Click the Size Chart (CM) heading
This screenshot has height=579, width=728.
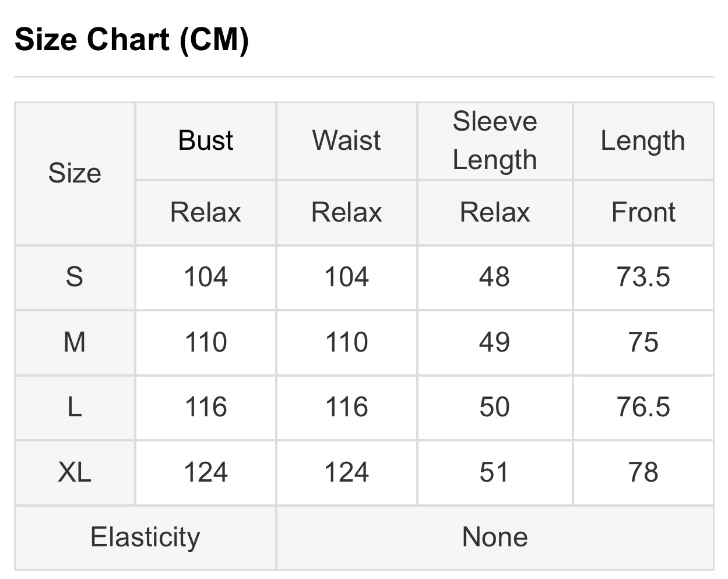[x=132, y=40]
